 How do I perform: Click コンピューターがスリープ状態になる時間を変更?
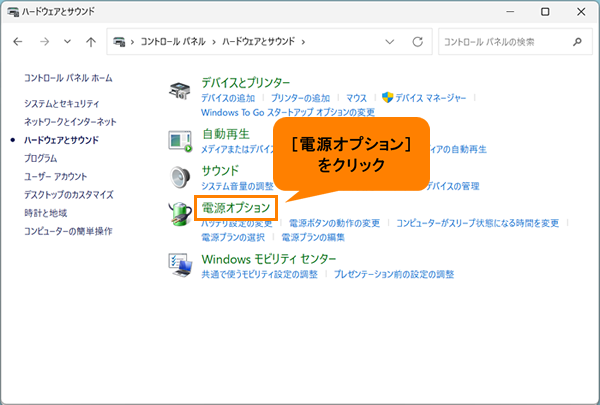tap(478, 223)
